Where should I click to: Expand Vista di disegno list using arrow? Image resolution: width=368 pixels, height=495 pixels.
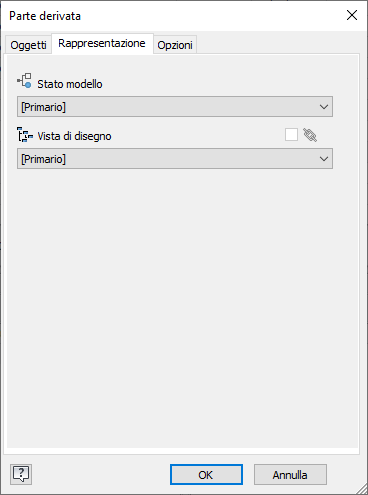pos(324,159)
